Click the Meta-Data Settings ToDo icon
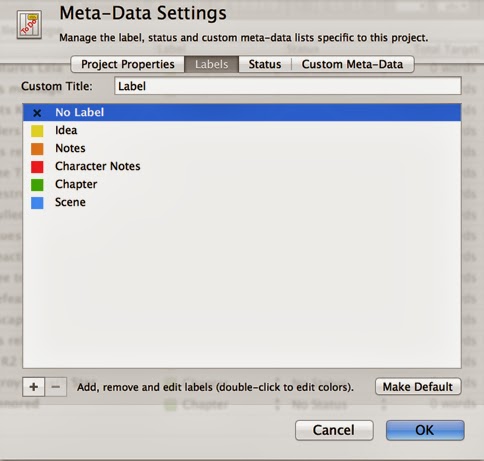This screenshot has width=484, height=461. (x=30, y=25)
